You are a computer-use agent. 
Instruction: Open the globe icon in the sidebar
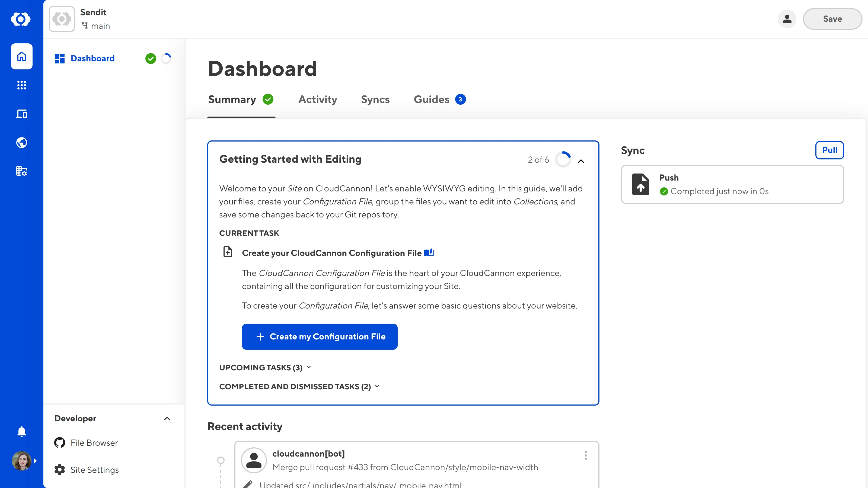point(21,142)
